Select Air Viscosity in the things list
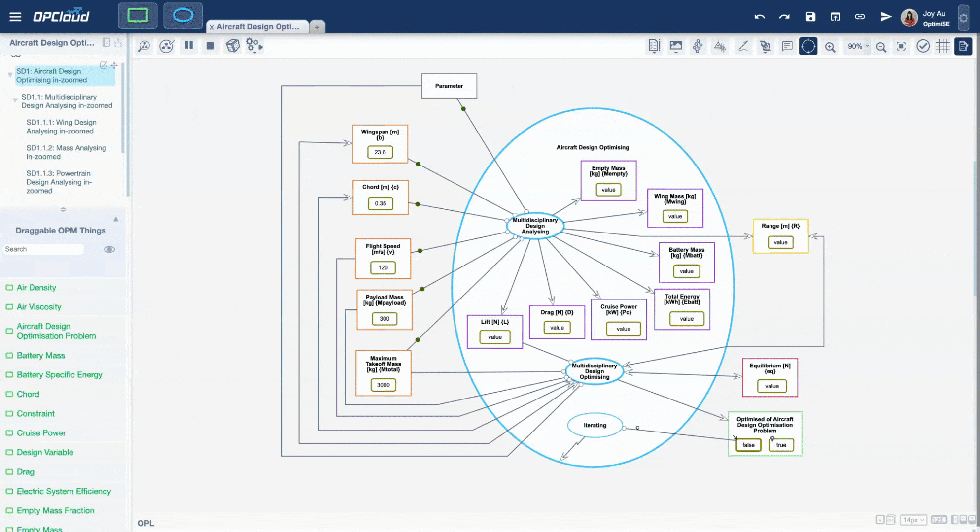Image resolution: width=980 pixels, height=532 pixels. 39,307
